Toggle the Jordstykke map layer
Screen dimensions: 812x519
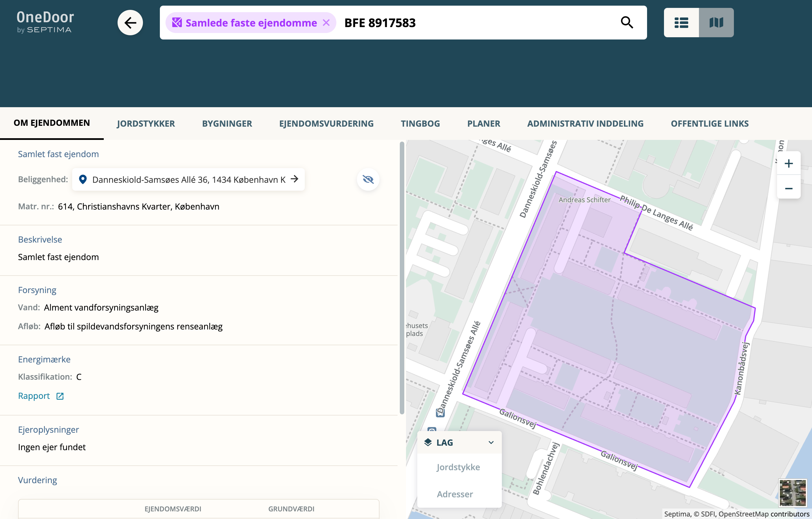(x=458, y=467)
